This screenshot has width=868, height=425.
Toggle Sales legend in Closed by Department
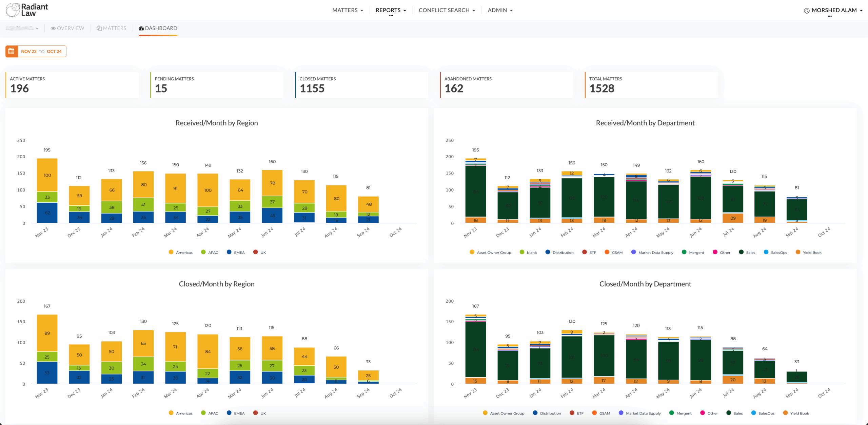click(735, 413)
